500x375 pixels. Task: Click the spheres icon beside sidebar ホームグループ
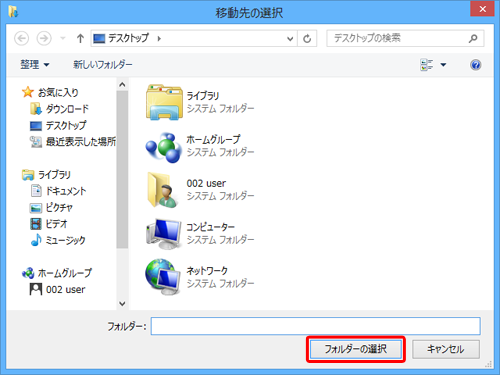pyautogui.click(x=28, y=273)
